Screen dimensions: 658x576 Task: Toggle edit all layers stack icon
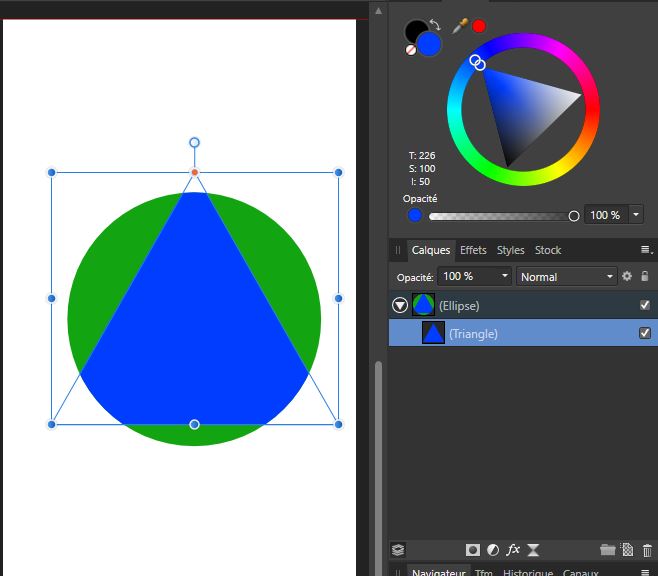(398, 550)
